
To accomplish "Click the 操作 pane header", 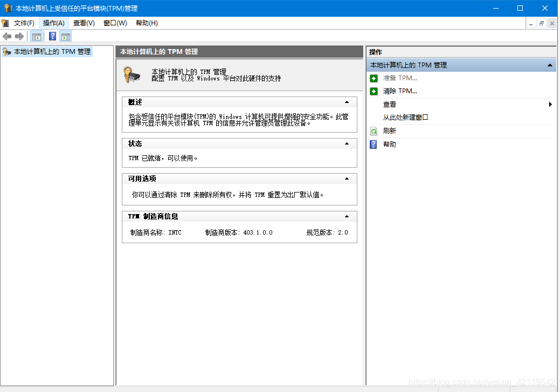I will click(x=461, y=52).
